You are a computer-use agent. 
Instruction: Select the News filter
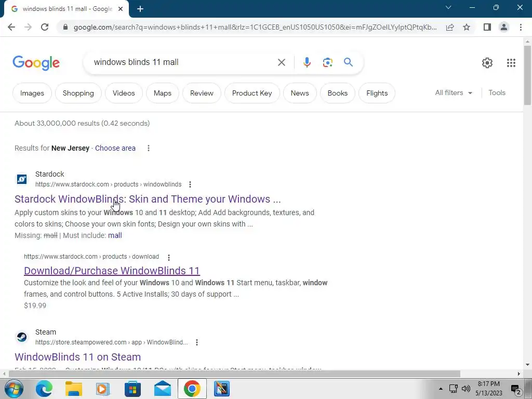coord(300,93)
